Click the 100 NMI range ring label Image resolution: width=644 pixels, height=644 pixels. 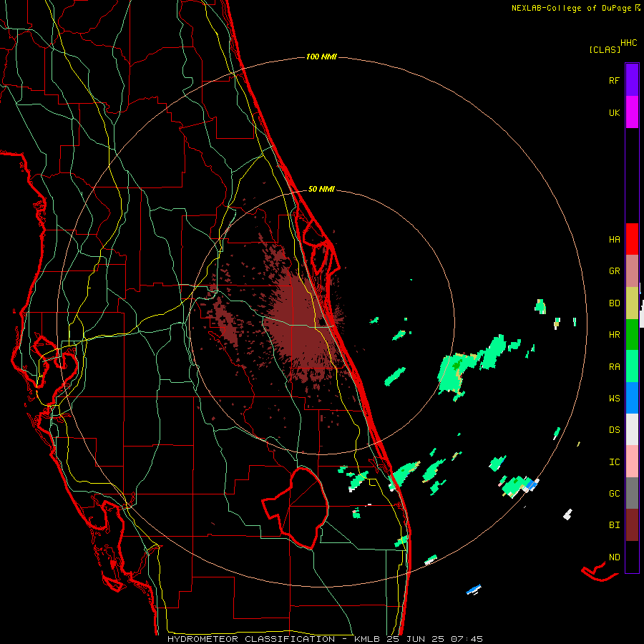pos(321,57)
